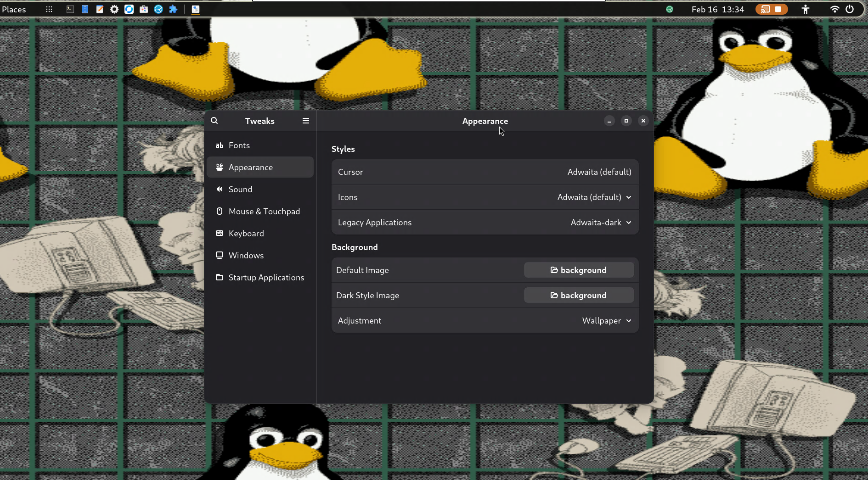868x480 pixels.
Task: Click the Dark Style Image label
Action: [367, 296]
